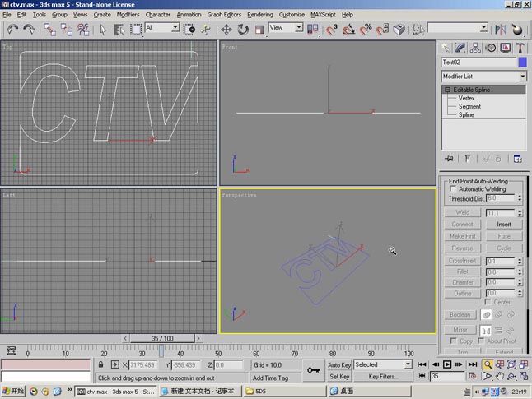Open the Motion command panel tab
The image size is (532, 399).
(490, 48)
